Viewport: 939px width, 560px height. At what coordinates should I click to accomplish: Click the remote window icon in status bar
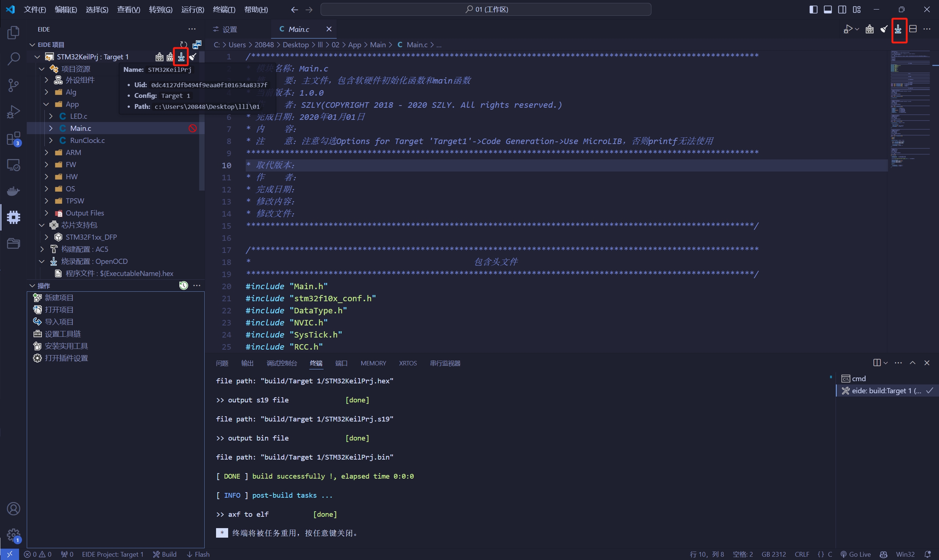[x=10, y=555]
